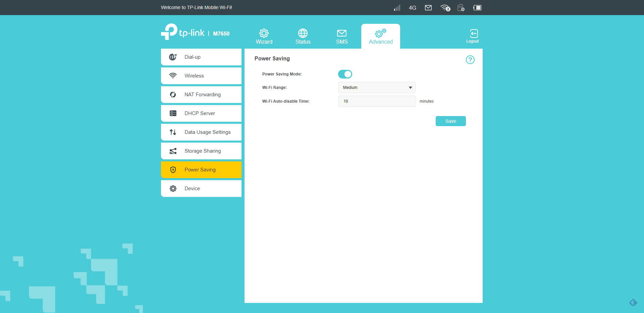
Task: Open the Wizard tab
Action: (x=264, y=36)
